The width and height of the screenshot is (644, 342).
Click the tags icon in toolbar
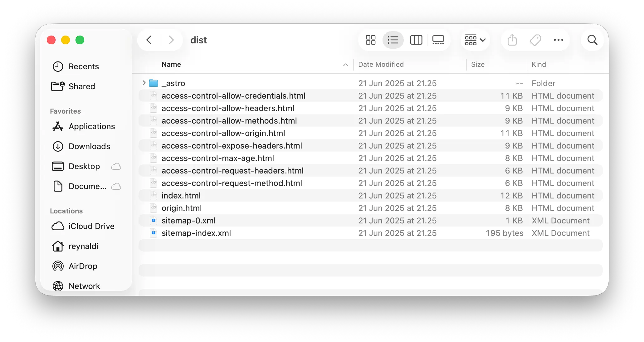coord(535,40)
